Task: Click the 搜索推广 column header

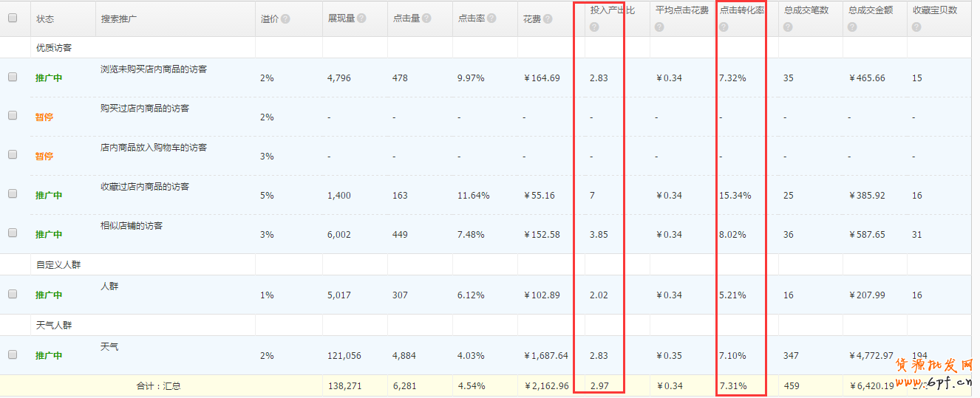Action: tap(119, 18)
